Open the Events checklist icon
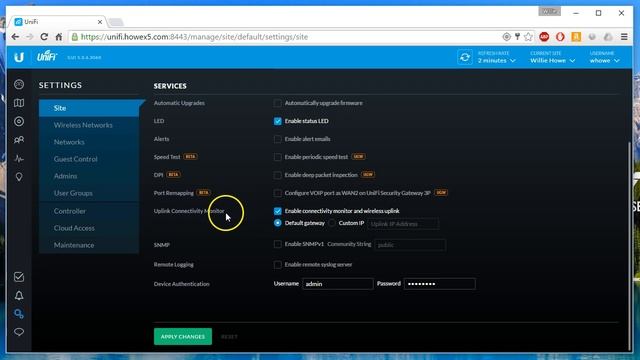 [19, 277]
